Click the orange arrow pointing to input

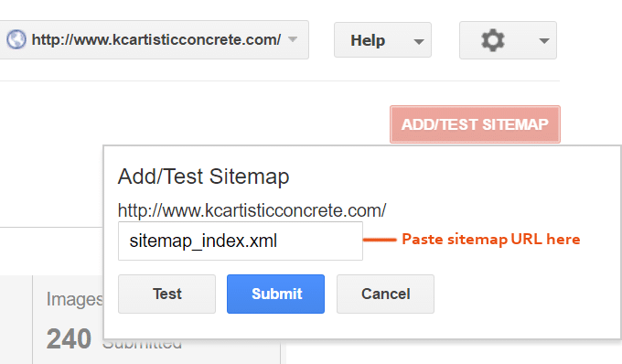tap(380, 240)
